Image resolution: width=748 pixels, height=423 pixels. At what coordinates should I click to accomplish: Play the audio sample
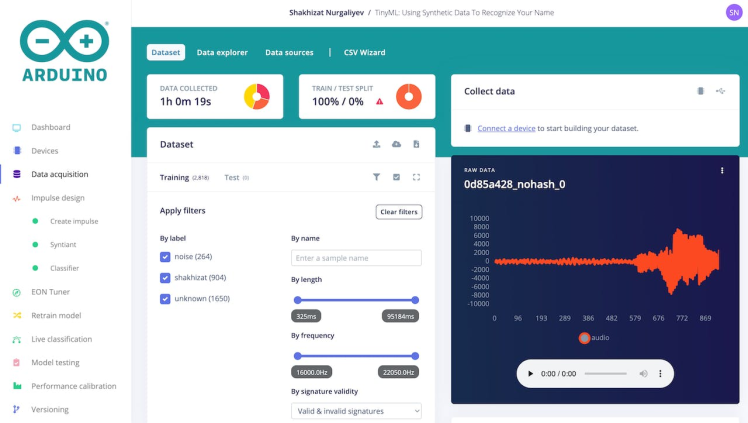coord(530,373)
